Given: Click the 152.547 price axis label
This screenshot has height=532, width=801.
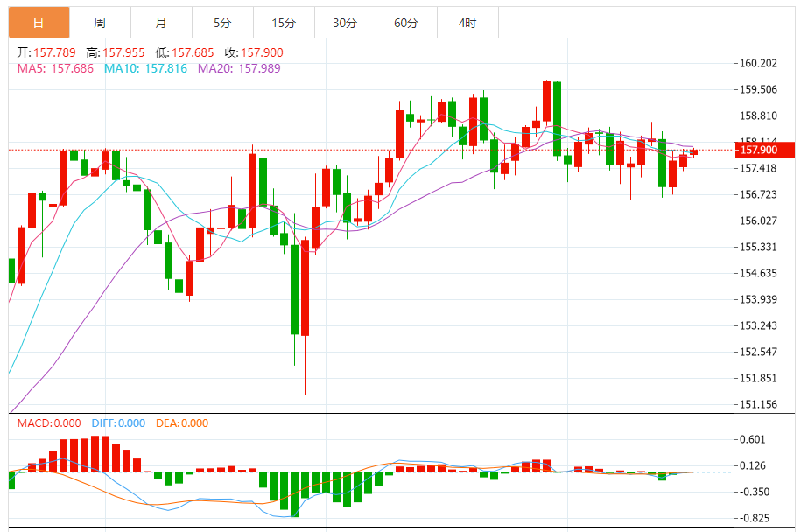Looking at the screenshot, I should [759, 352].
